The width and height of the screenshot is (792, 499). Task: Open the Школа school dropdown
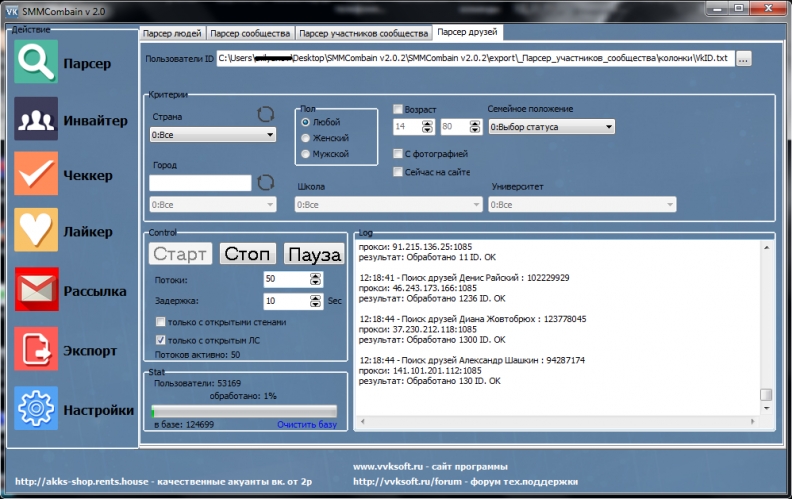click(388, 205)
